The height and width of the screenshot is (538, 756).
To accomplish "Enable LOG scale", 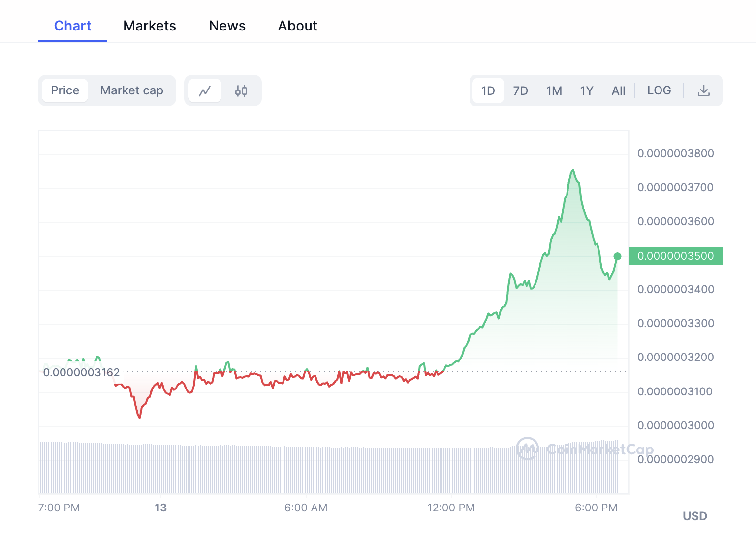I will [659, 90].
